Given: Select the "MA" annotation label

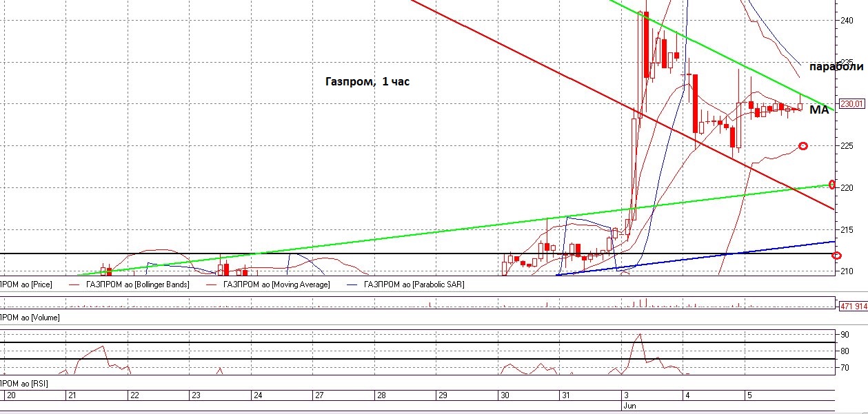Looking at the screenshot, I should 818,110.
